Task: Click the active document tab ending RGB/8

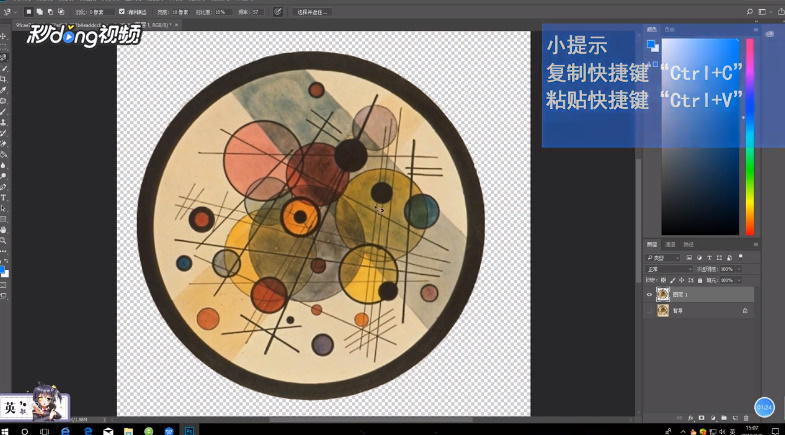Action: [x=95, y=25]
